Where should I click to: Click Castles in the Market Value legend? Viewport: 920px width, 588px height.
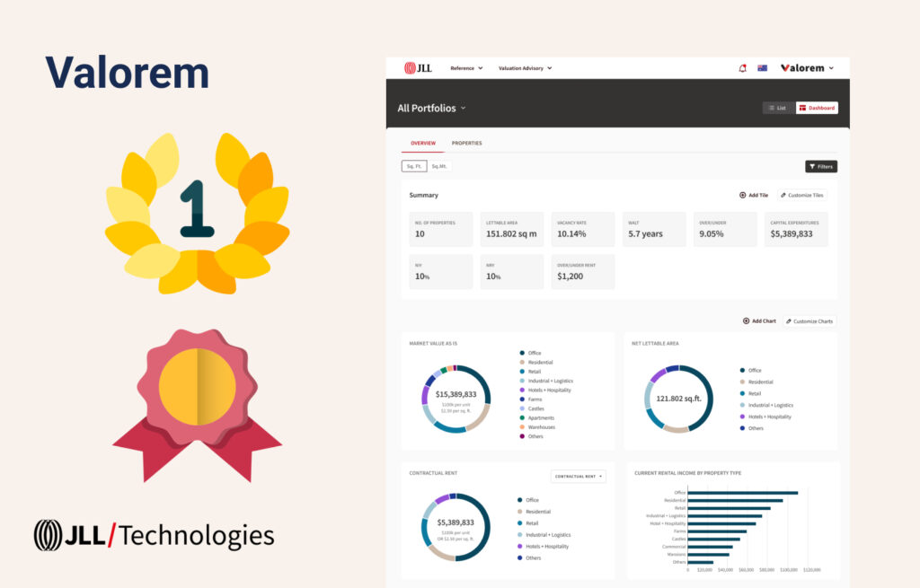click(536, 408)
